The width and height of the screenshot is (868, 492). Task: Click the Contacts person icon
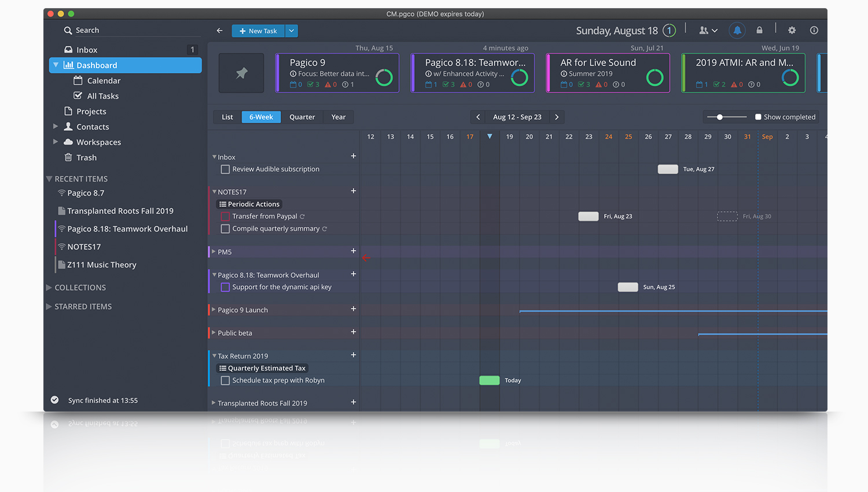click(x=68, y=126)
